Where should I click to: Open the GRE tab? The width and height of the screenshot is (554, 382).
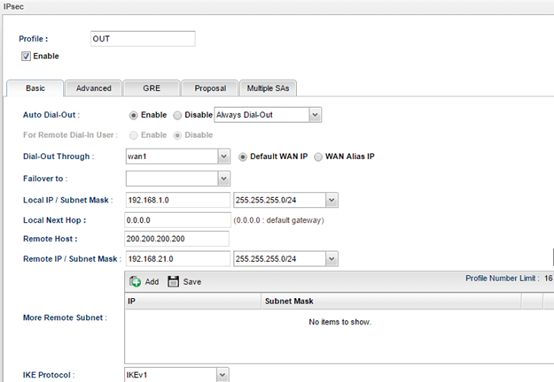pos(152,88)
